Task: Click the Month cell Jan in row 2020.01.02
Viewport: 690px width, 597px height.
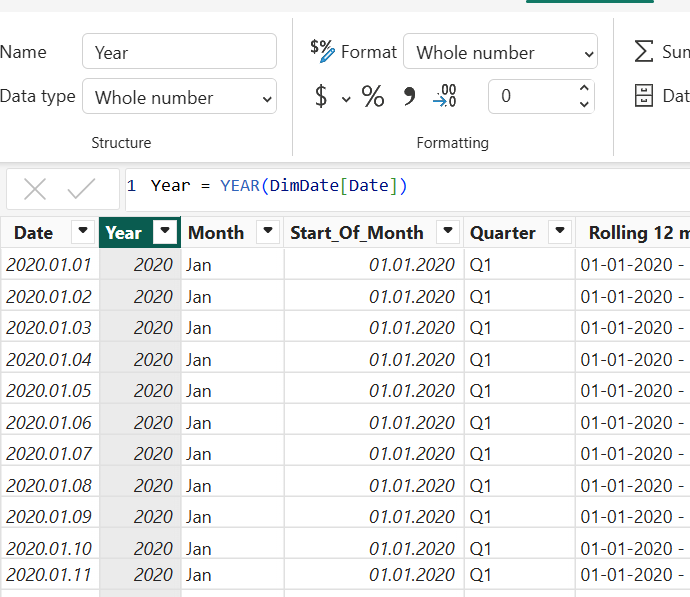Action: click(x=233, y=296)
